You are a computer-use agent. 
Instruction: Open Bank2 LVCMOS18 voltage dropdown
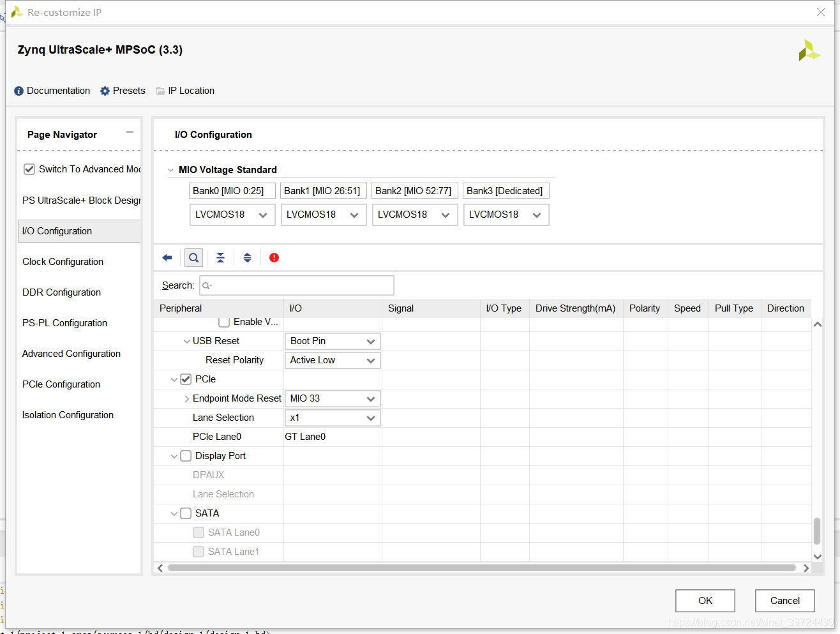[415, 215]
